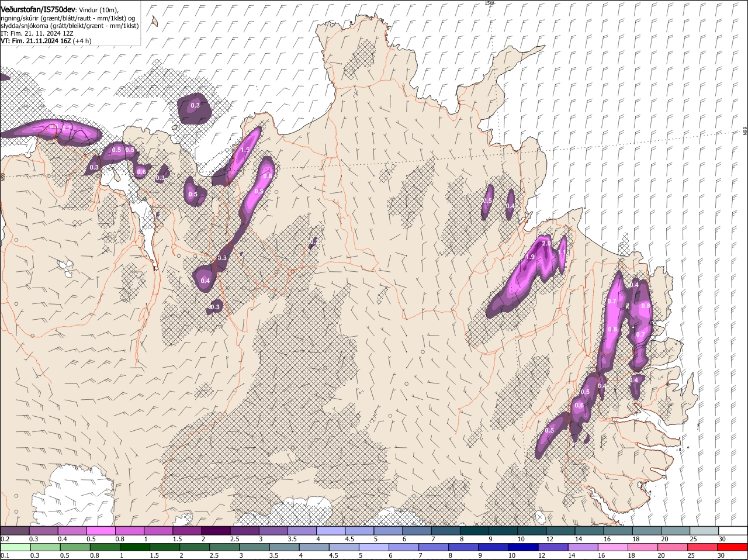Viewport: 748px width, 560px height.
Task: Select the 25 swatch in lower legend row
Action: pos(703,547)
